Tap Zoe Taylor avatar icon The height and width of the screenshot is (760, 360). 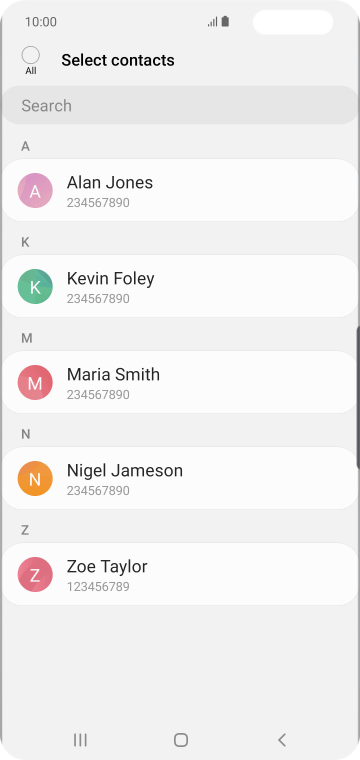(35, 574)
